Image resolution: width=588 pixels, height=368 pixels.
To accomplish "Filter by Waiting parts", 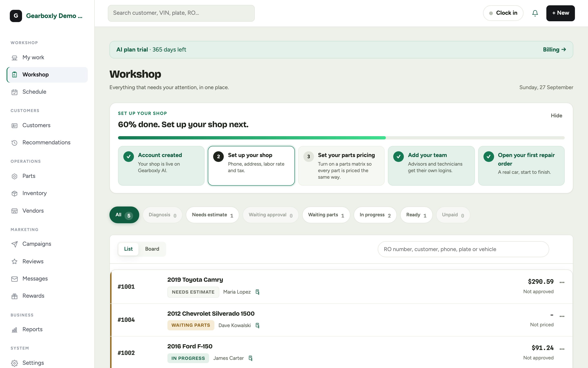I will tap(326, 215).
